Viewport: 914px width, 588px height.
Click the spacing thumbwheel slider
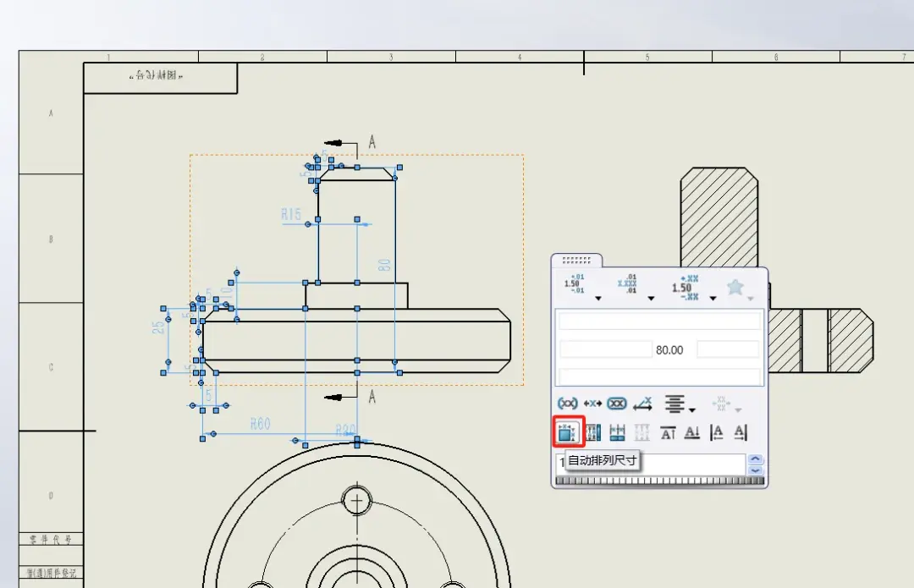tap(659, 481)
